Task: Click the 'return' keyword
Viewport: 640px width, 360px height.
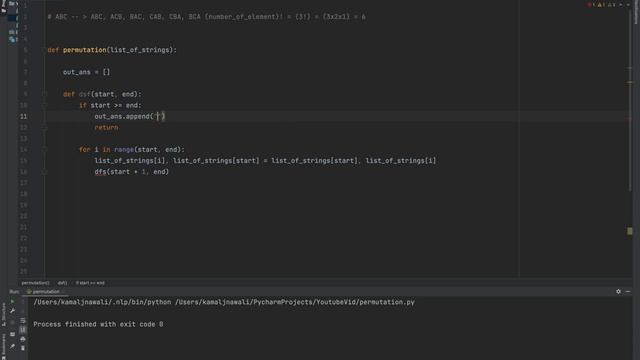Action: click(x=106, y=127)
